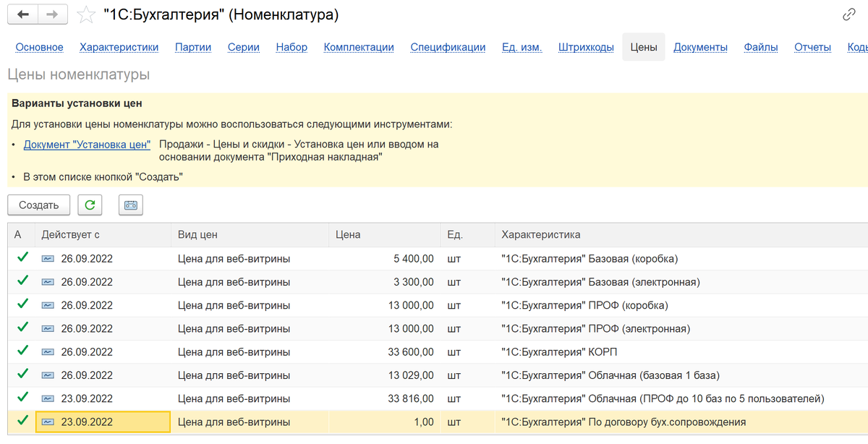Screen dimensions: 868x444
Task: Sort by the Вид цен column header
Action: click(x=249, y=235)
